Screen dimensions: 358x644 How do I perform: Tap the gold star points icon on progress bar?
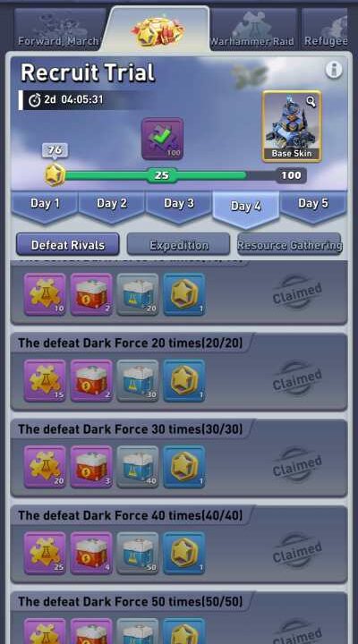pos(55,175)
